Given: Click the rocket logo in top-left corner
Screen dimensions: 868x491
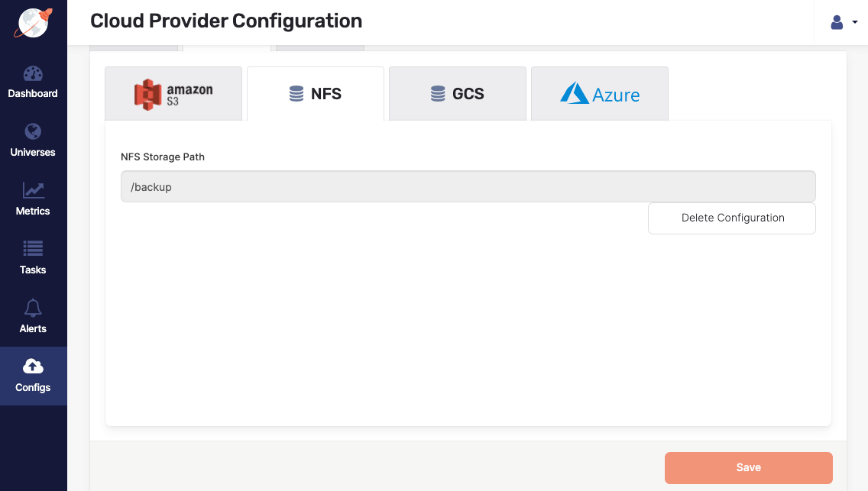Looking at the screenshot, I should [x=33, y=21].
